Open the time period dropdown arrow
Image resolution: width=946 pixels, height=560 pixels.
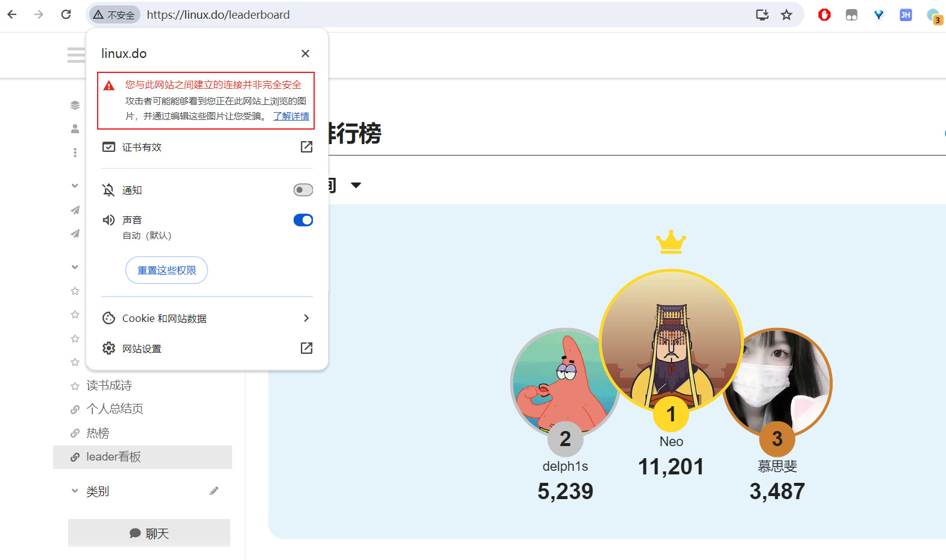(x=356, y=185)
